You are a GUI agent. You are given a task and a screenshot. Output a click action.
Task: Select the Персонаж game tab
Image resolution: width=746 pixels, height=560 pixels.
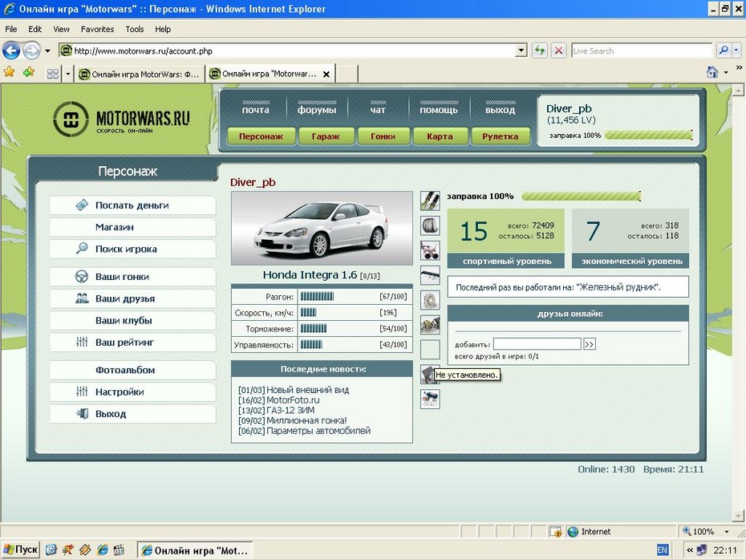coord(261,136)
